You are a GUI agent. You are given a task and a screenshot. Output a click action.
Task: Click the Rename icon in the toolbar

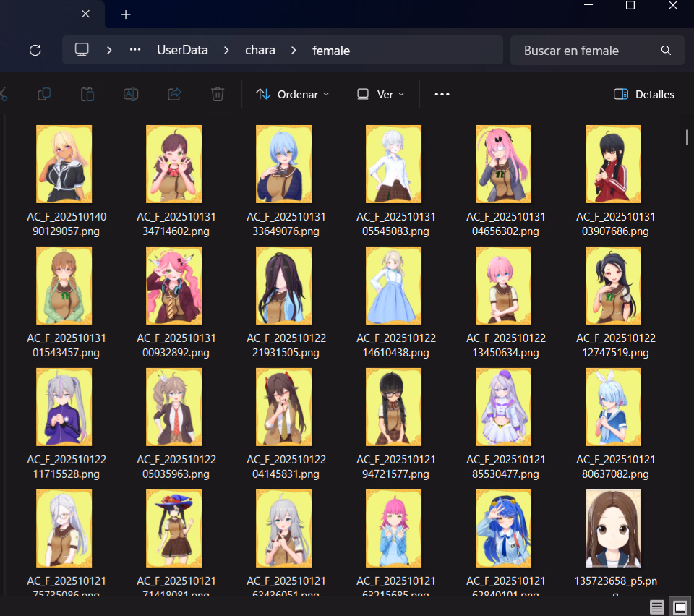(131, 94)
